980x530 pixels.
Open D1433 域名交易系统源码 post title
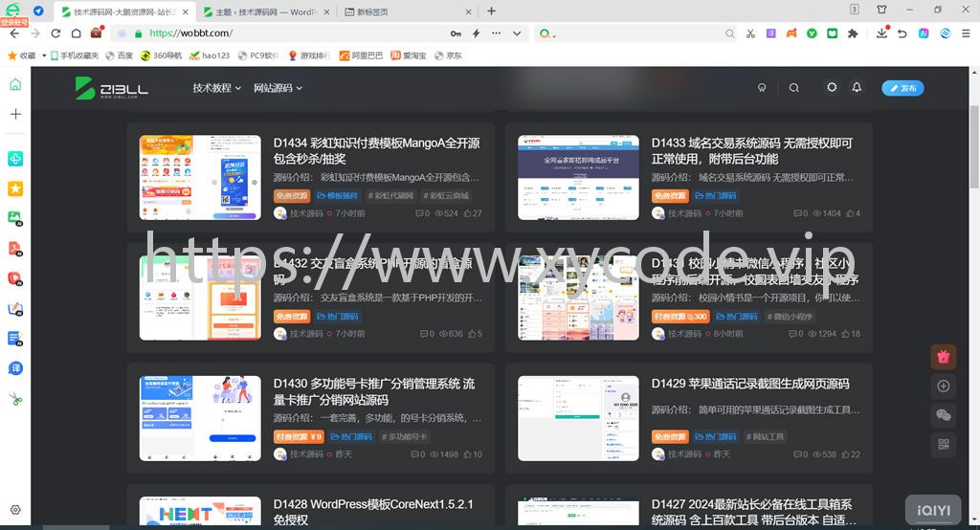coord(752,150)
